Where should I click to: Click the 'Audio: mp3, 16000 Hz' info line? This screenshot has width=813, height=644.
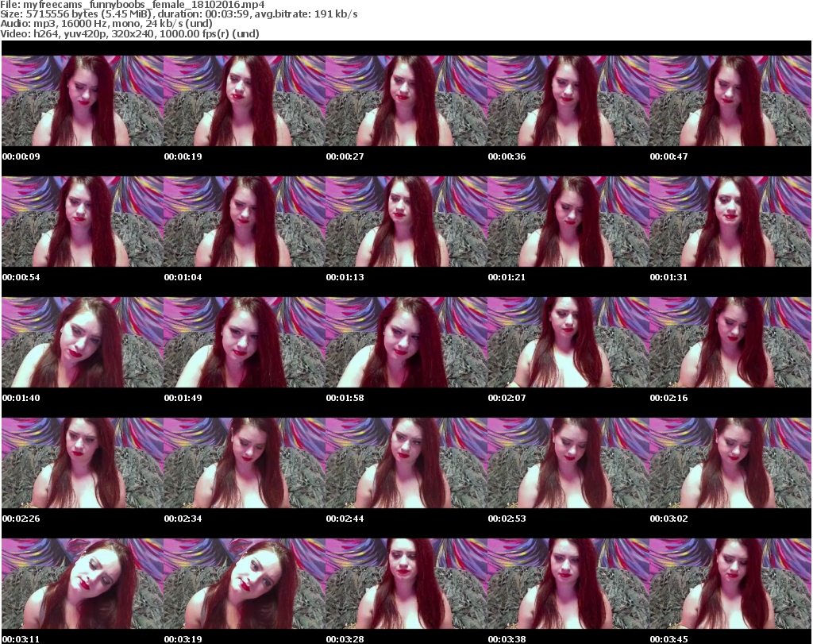(x=106, y=24)
